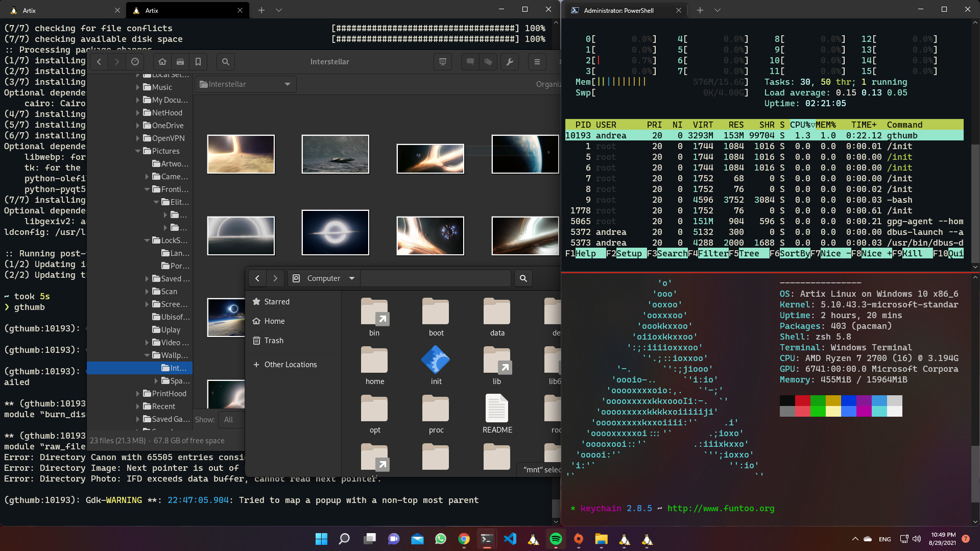Open the README file
This screenshot has width=980, height=551.
tap(497, 414)
